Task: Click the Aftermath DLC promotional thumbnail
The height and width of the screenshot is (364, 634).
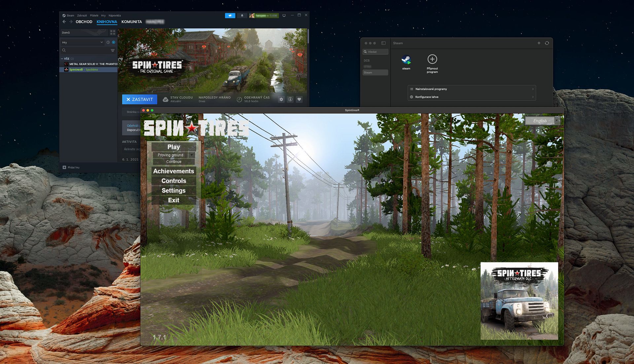Action: coord(519,301)
